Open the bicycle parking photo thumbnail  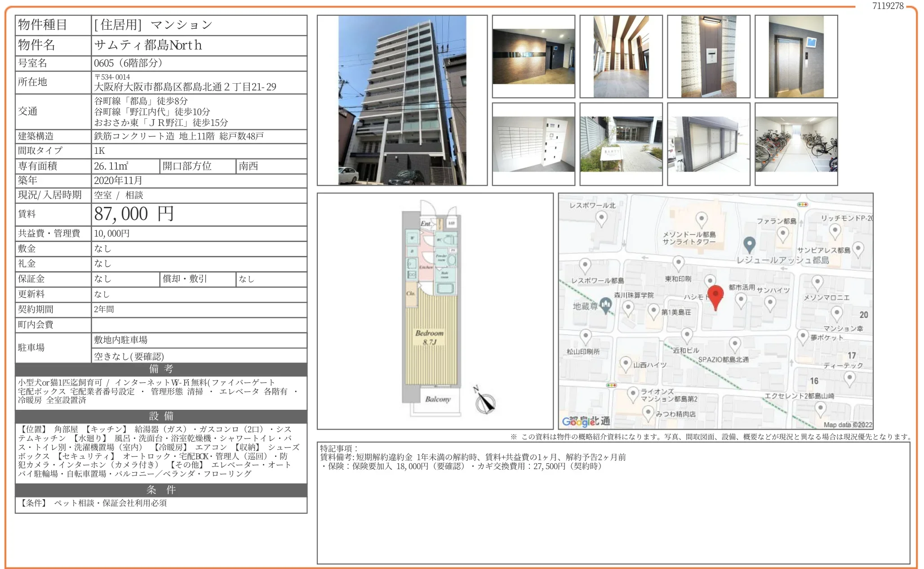coord(796,144)
